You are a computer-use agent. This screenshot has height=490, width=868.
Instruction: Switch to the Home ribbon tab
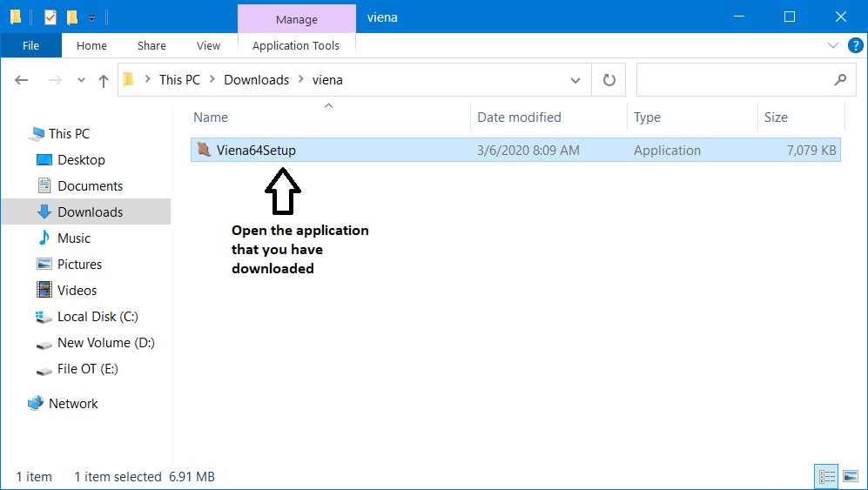[x=91, y=45]
